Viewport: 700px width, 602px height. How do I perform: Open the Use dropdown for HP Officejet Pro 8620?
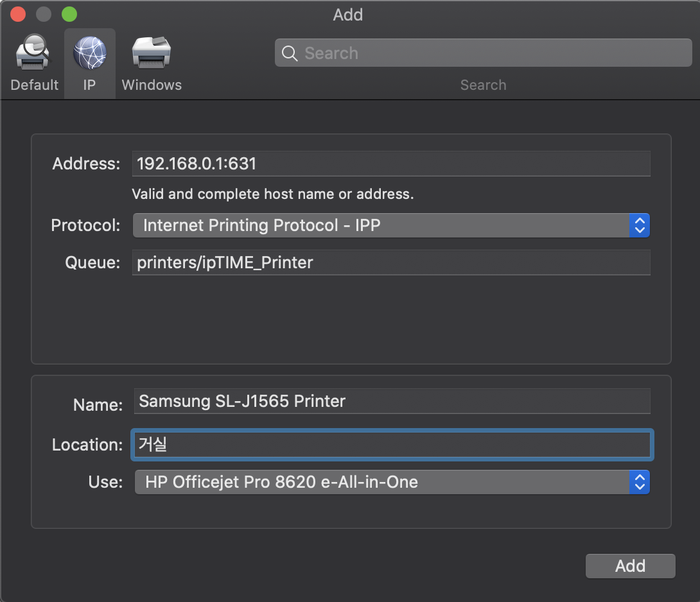coord(392,482)
